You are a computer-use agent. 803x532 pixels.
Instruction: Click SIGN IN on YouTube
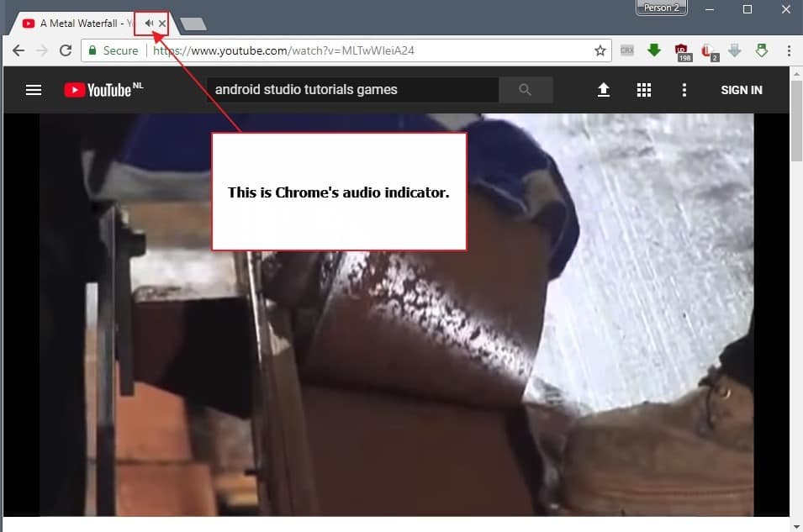pyautogui.click(x=741, y=90)
